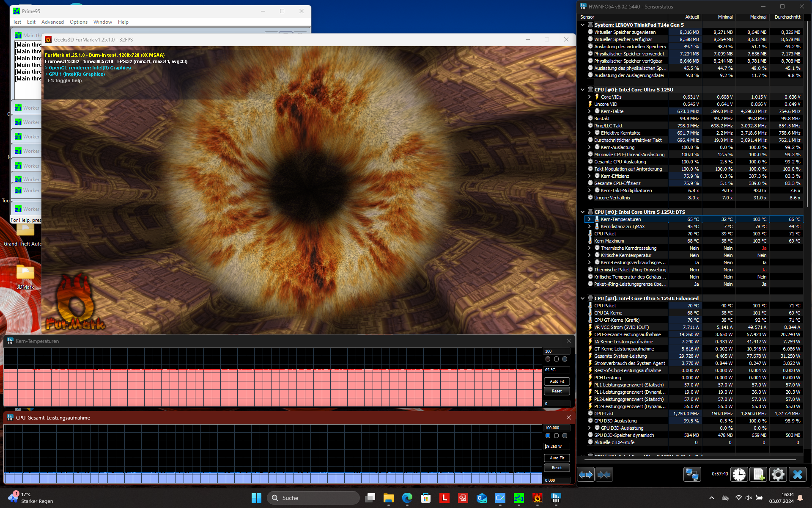Collapse the Intel Core Ultra 5 125U: Enhanced group
This screenshot has height=508, width=812.
pyautogui.click(x=583, y=298)
